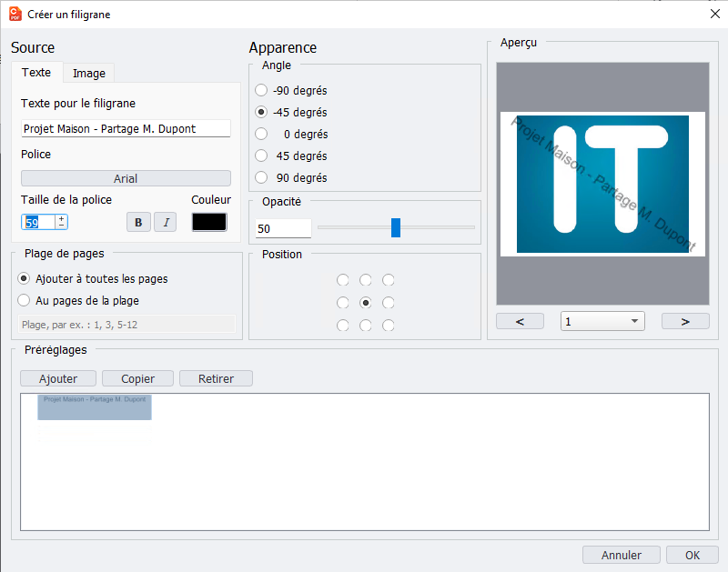The height and width of the screenshot is (572, 728).
Task: Add a new preset with Ajouter
Action: pyautogui.click(x=57, y=378)
